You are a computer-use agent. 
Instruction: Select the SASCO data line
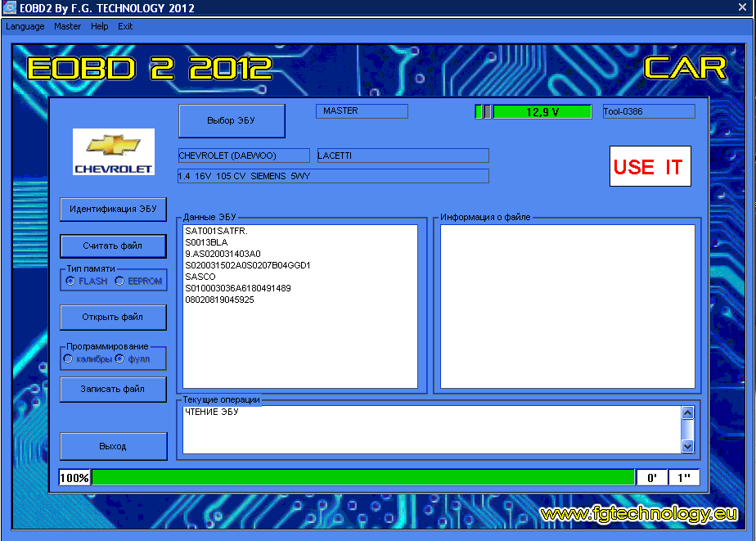click(x=200, y=277)
